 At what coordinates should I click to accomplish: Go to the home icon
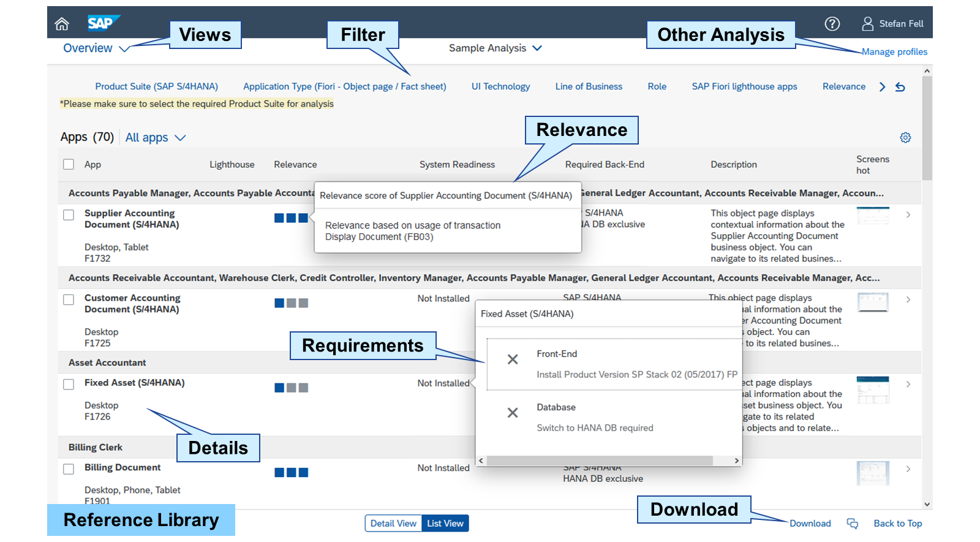(62, 24)
